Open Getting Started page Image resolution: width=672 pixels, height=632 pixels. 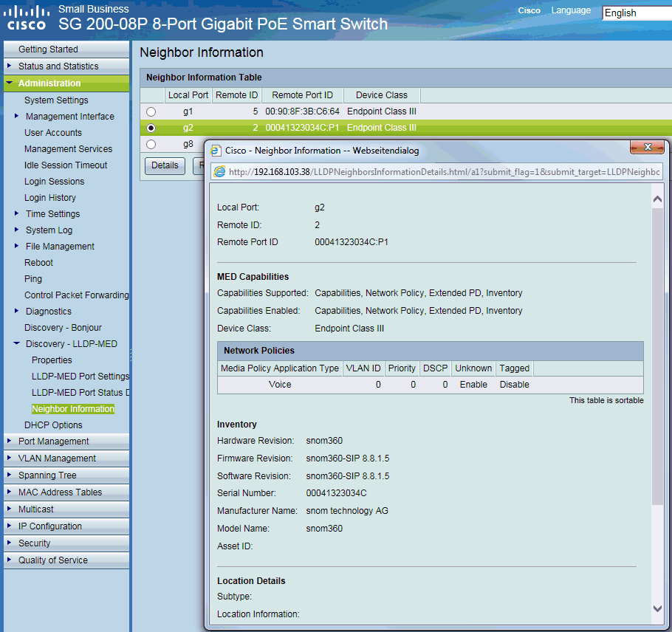pyautogui.click(x=48, y=49)
